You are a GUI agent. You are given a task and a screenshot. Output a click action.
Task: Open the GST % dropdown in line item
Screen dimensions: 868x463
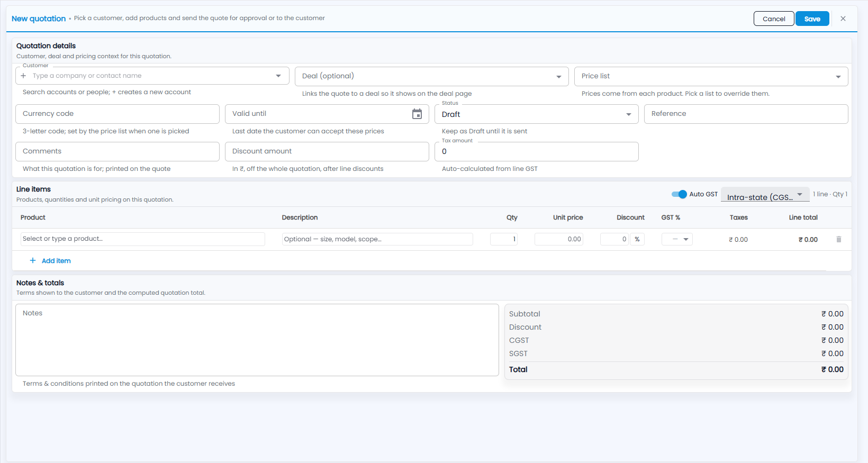coord(677,239)
